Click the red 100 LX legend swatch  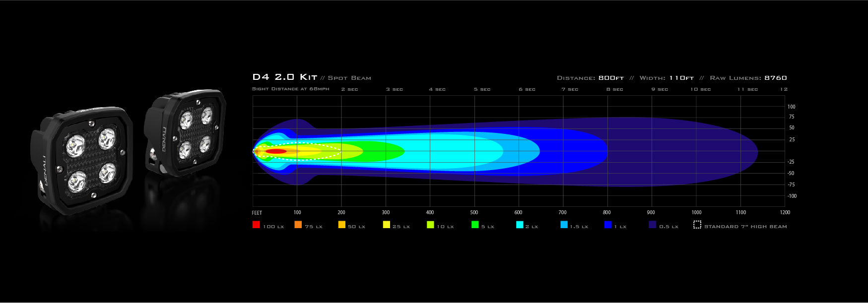pyautogui.click(x=256, y=225)
